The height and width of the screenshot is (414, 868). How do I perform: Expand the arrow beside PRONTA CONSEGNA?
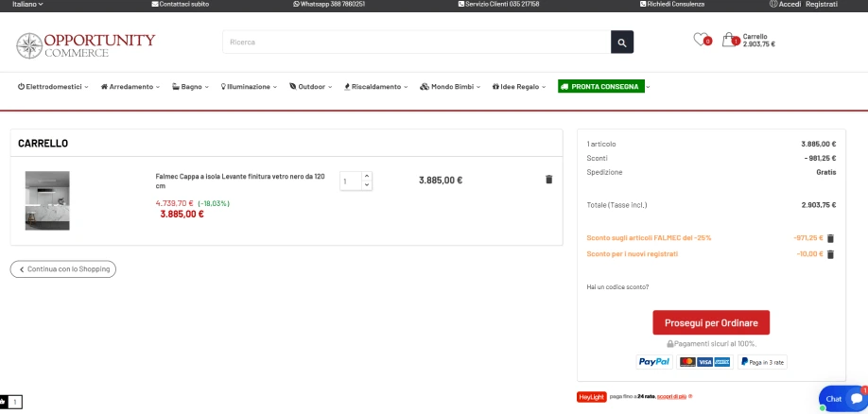coord(649,88)
